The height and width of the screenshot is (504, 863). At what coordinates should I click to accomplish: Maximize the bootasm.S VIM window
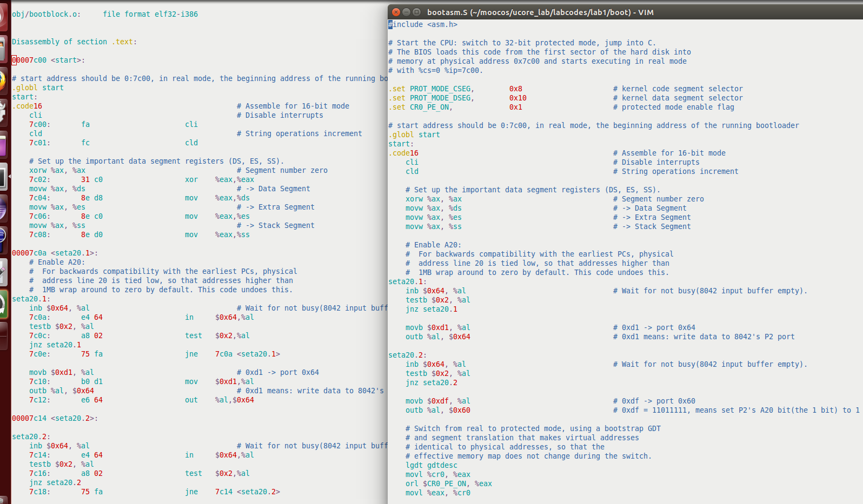[416, 12]
